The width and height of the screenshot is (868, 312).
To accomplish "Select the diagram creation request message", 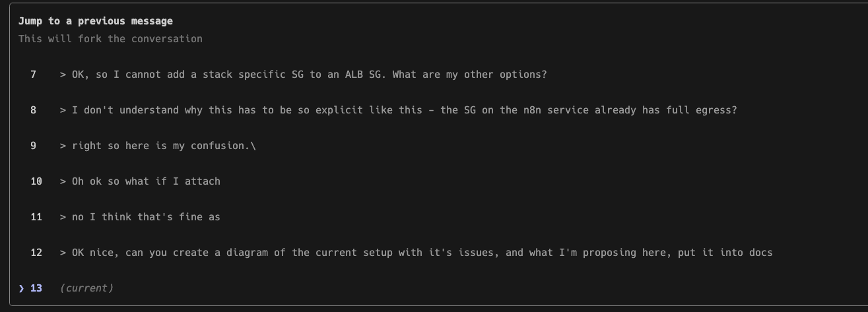I will [422, 252].
